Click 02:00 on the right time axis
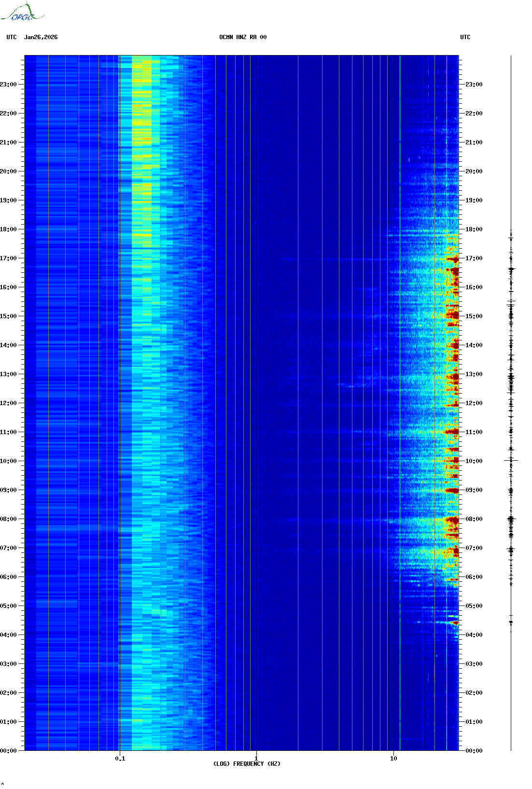Viewport: 532px width, 789px height. click(x=474, y=693)
